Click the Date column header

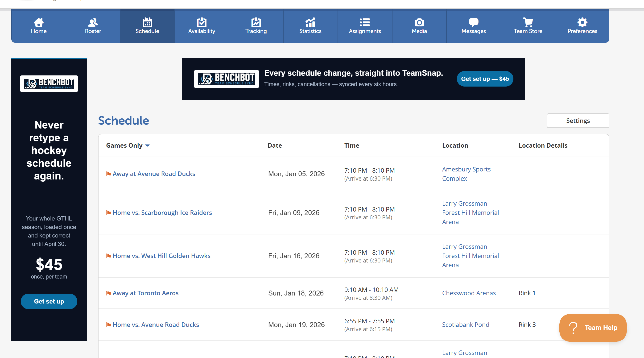275,145
